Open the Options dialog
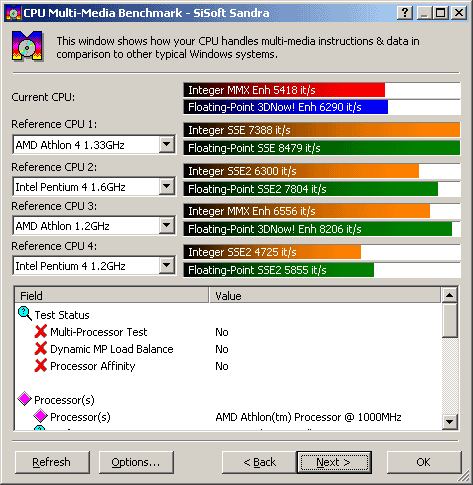 coord(136,462)
